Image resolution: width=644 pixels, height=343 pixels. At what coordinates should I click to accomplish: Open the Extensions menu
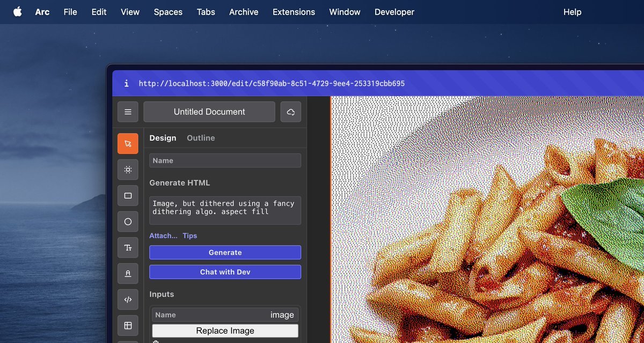click(294, 12)
